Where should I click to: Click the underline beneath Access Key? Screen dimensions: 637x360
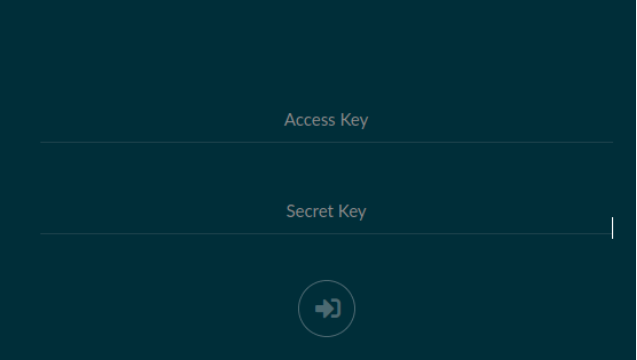pyautogui.click(x=327, y=142)
